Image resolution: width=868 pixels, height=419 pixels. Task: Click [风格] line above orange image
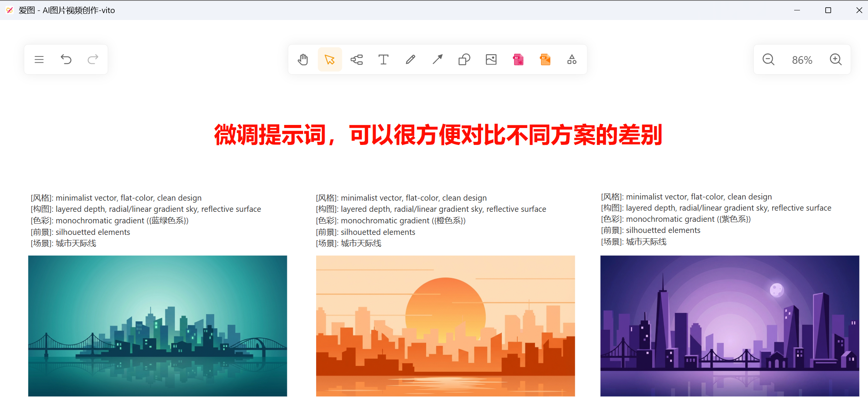pyautogui.click(x=402, y=198)
